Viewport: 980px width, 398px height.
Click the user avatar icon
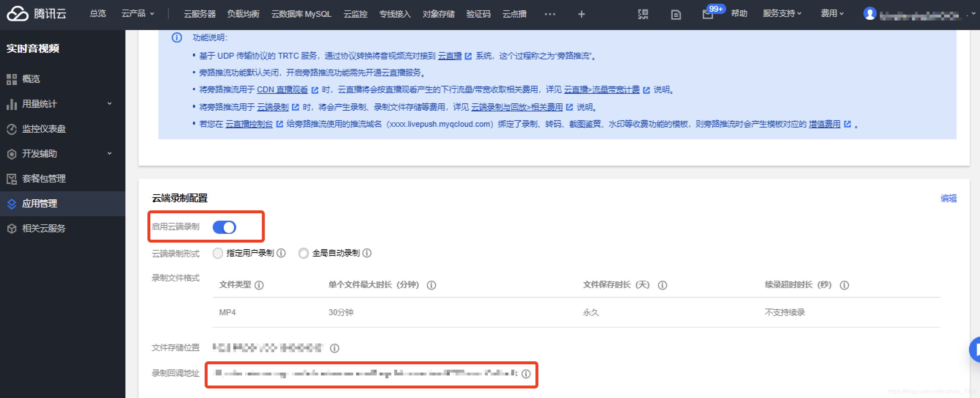point(869,14)
